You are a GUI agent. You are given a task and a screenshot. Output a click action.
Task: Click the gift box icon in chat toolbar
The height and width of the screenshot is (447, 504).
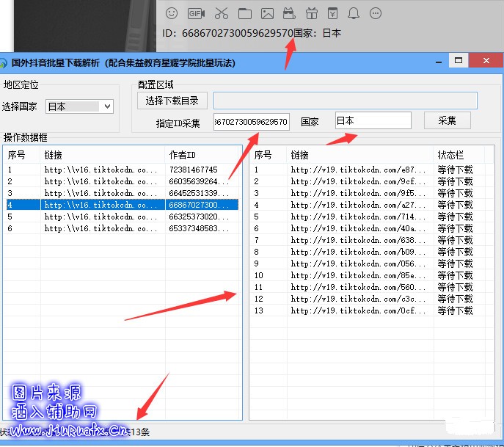pyautogui.click(x=312, y=13)
